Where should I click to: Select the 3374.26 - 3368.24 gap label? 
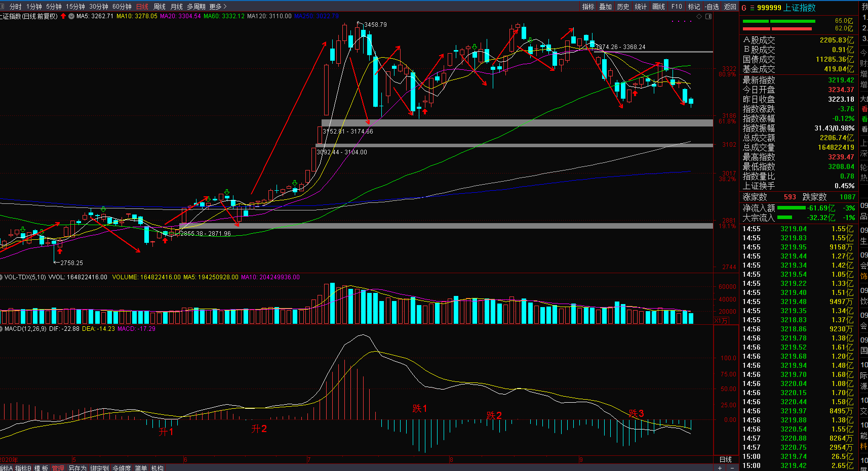tap(620, 47)
